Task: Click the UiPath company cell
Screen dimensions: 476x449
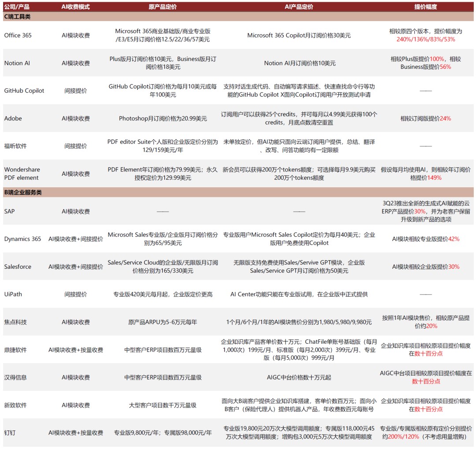Action: click(x=13, y=294)
